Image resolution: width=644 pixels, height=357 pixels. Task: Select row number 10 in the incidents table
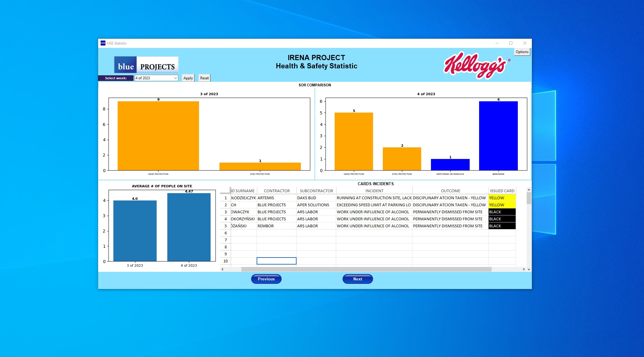[x=225, y=261]
